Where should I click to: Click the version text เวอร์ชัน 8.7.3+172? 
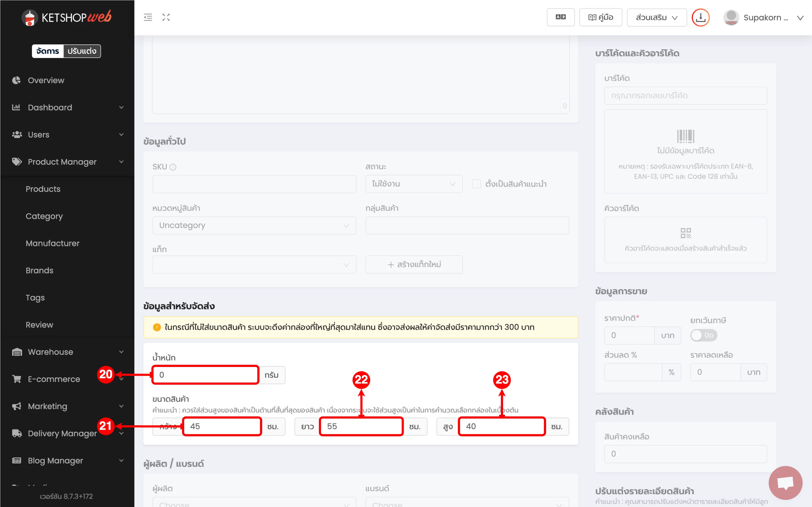tap(66, 496)
